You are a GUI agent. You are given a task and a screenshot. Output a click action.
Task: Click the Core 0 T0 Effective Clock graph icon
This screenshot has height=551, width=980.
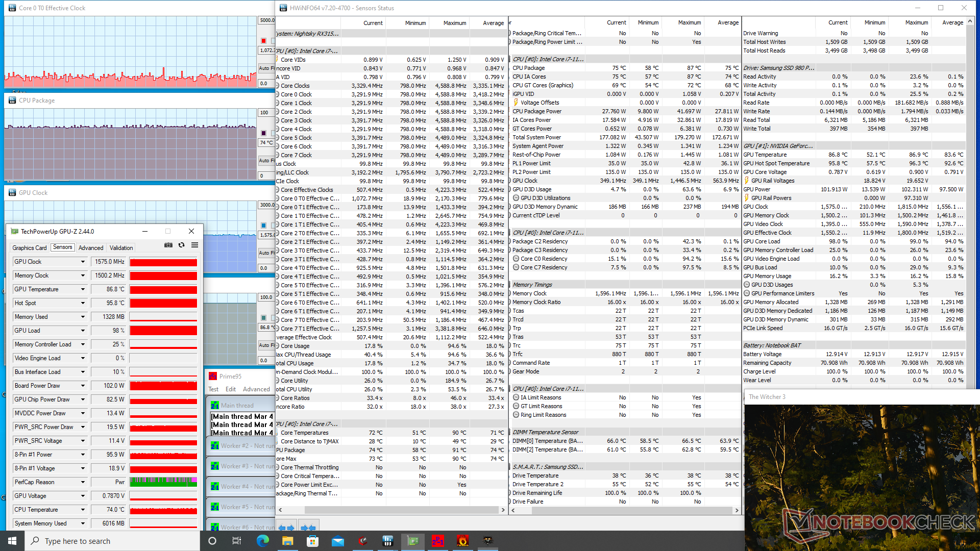pyautogui.click(x=12, y=8)
